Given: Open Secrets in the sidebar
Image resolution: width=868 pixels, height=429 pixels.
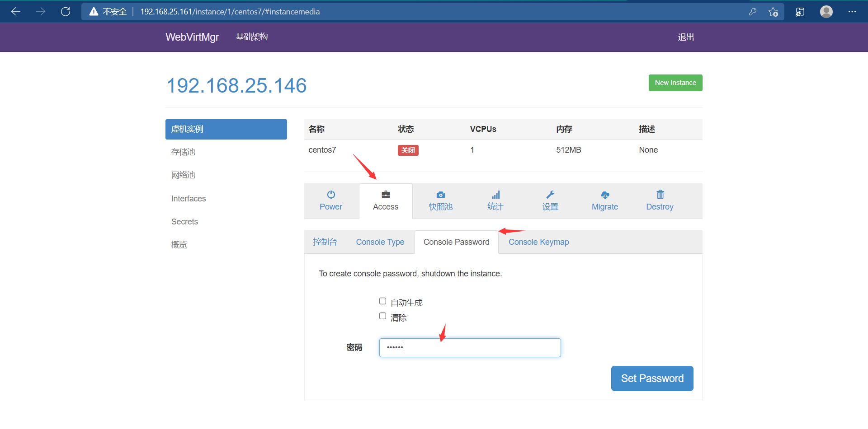Looking at the screenshot, I should pos(184,222).
